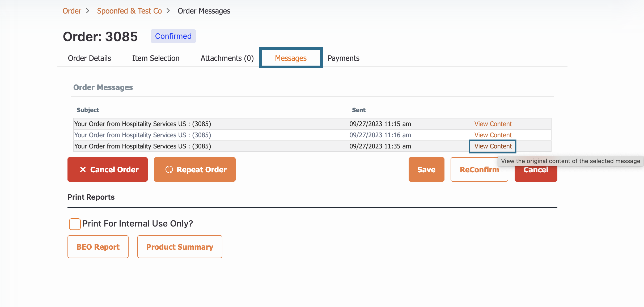Screen dimensions: 644x307
Task: Select the Messages tab
Action: point(291,58)
